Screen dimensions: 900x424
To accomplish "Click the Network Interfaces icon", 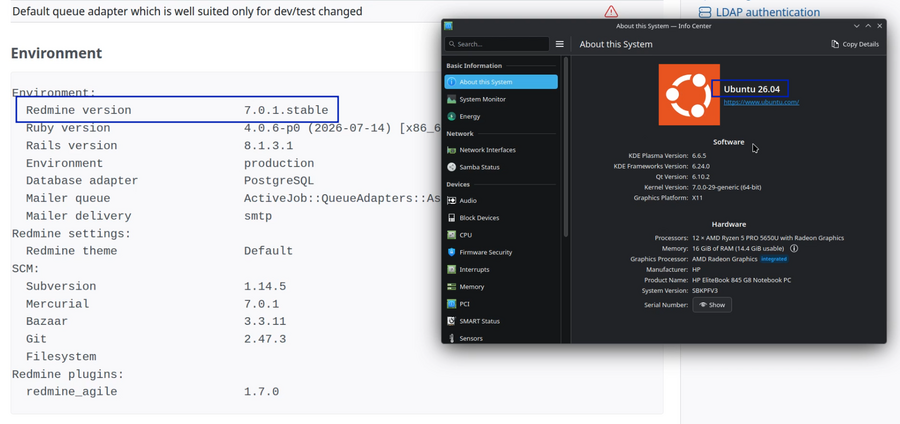I will 452,150.
